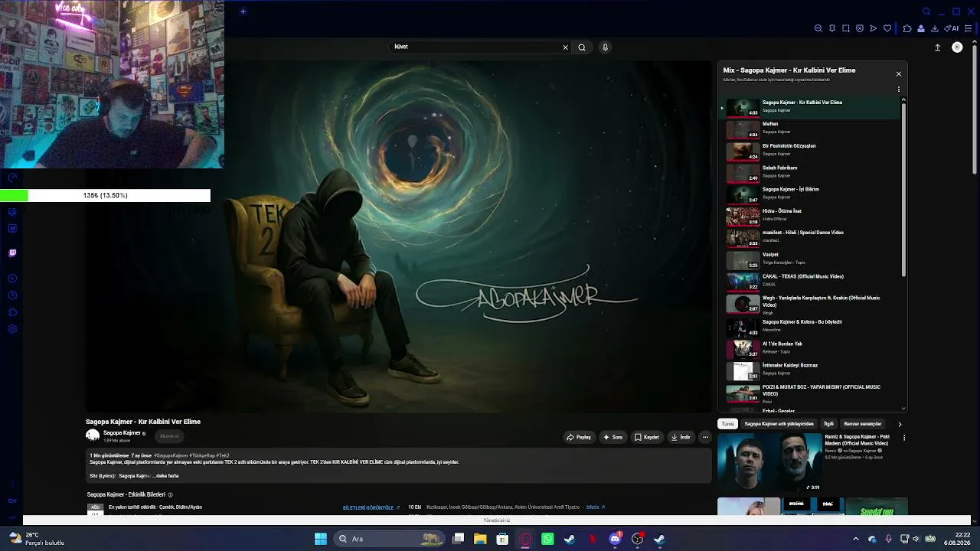Click the YouTube upload icon
The image size is (980, 551).
(937, 47)
